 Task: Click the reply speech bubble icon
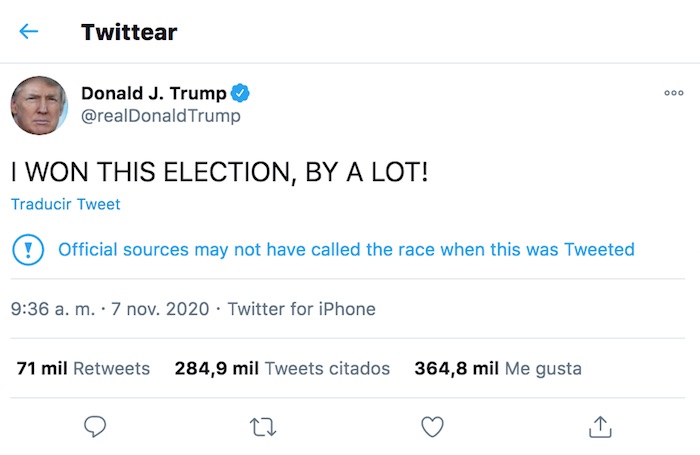(95, 427)
